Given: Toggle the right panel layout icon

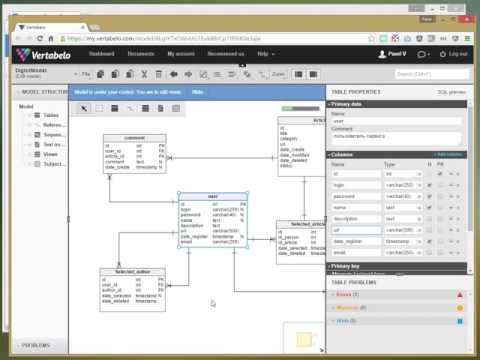Looking at the screenshot, I should point(313,74).
